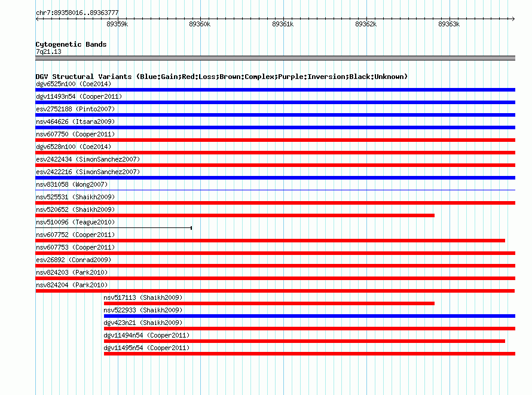Screen dimensions: 532x395
Task: Select the dgv423n21 red loss bar
Action: click(x=310, y=329)
